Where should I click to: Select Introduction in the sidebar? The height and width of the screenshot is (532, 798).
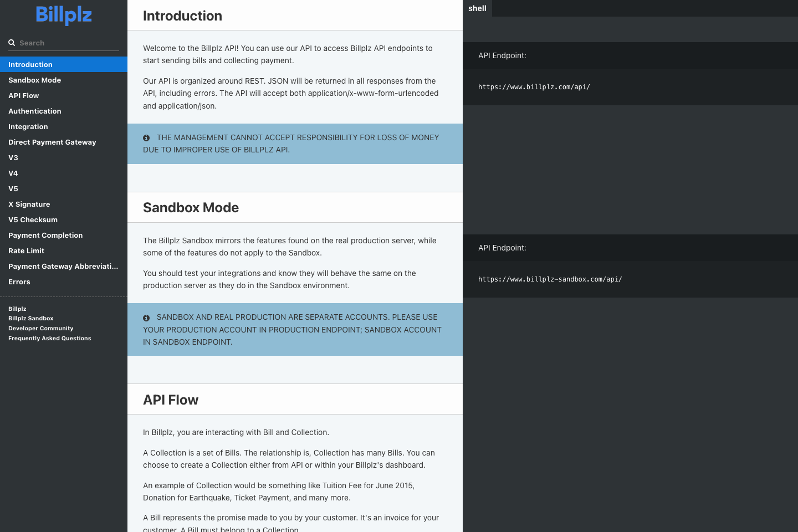coord(30,64)
